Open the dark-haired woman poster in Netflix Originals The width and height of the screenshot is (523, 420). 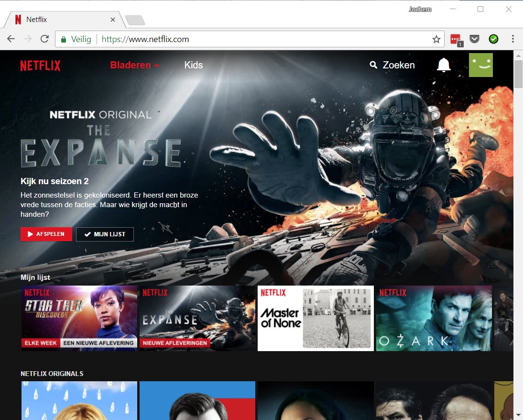[x=316, y=401]
